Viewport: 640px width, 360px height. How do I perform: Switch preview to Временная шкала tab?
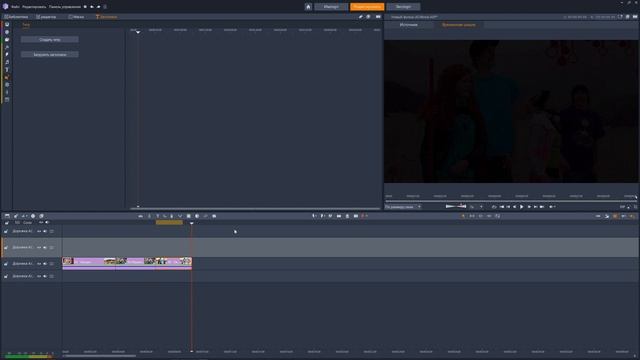(459, 25)
